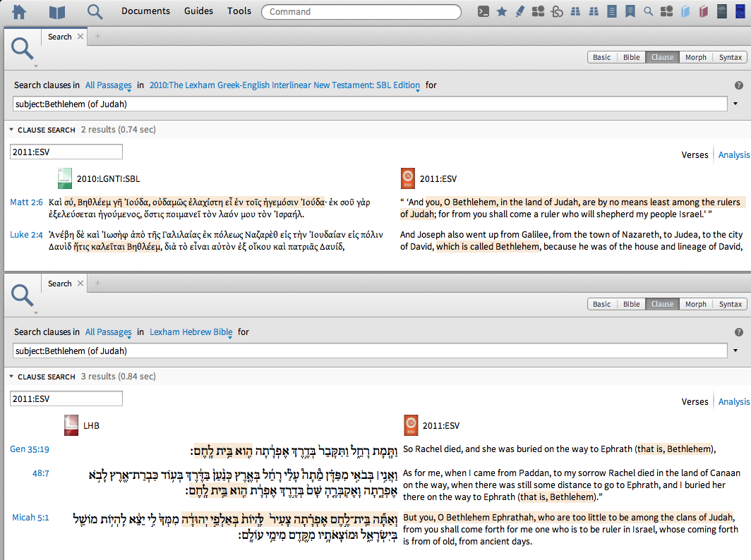
Task: Open Lexham Hebrew Bible resource dropdown
Action: (191, 332)
